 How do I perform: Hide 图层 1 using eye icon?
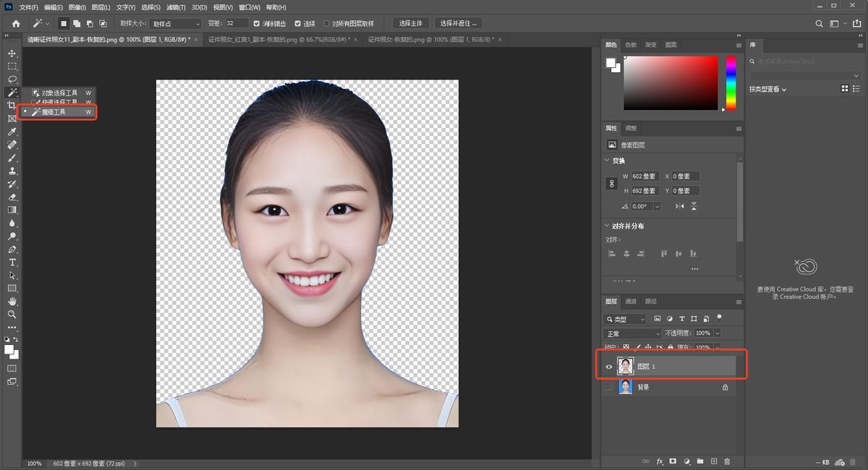(608, 367)
